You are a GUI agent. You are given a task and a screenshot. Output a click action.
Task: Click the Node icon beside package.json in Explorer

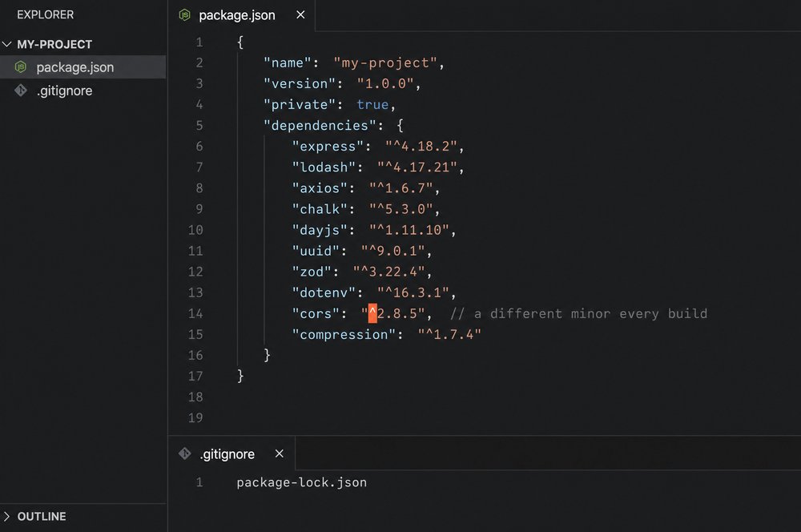pyautogui.click(x=21, y=67)
